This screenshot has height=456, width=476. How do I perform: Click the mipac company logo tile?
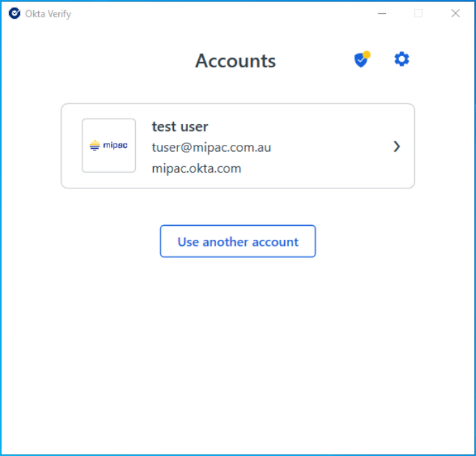click(x=109, y=146)
